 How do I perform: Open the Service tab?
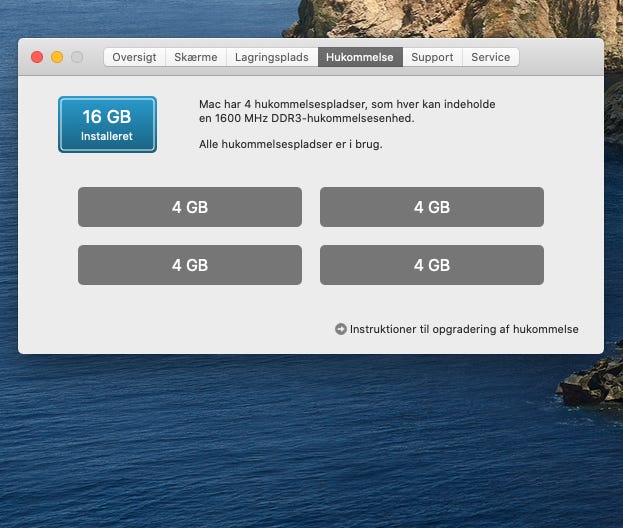point(491,57)
